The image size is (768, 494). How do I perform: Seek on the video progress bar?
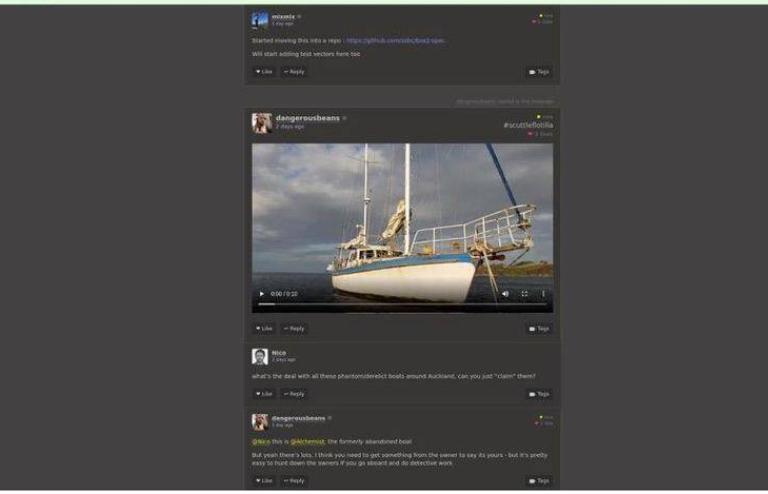click(400, 303)
